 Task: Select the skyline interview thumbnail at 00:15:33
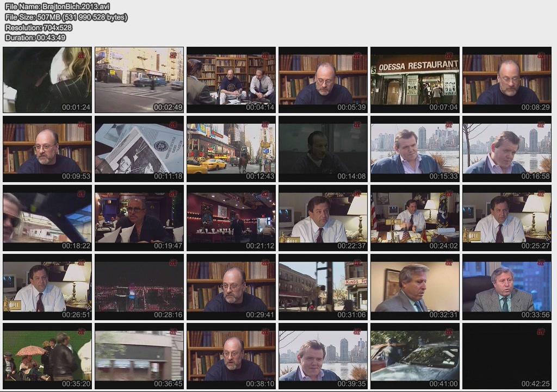coord(415,148)
